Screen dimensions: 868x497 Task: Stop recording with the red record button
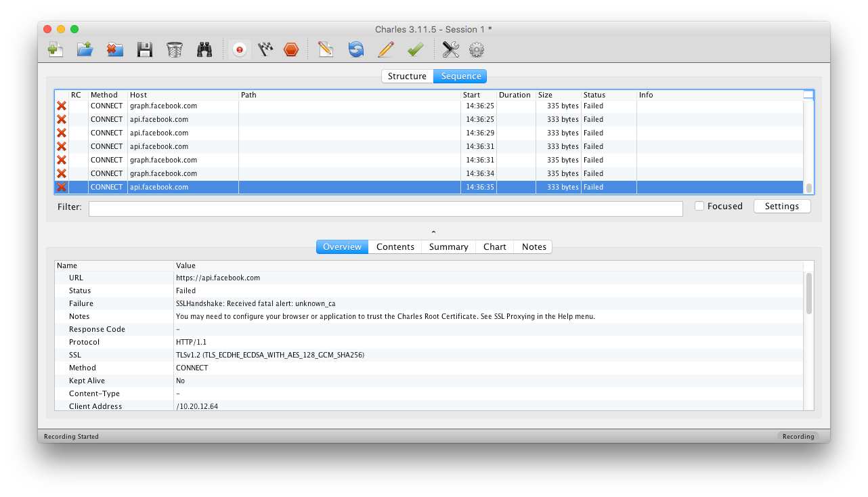pos(238,49)
